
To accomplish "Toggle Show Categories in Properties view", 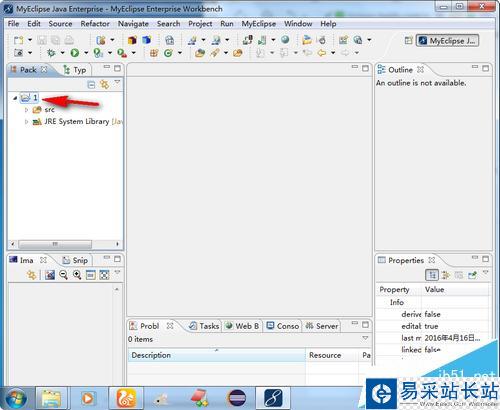I will coord(432,275).
